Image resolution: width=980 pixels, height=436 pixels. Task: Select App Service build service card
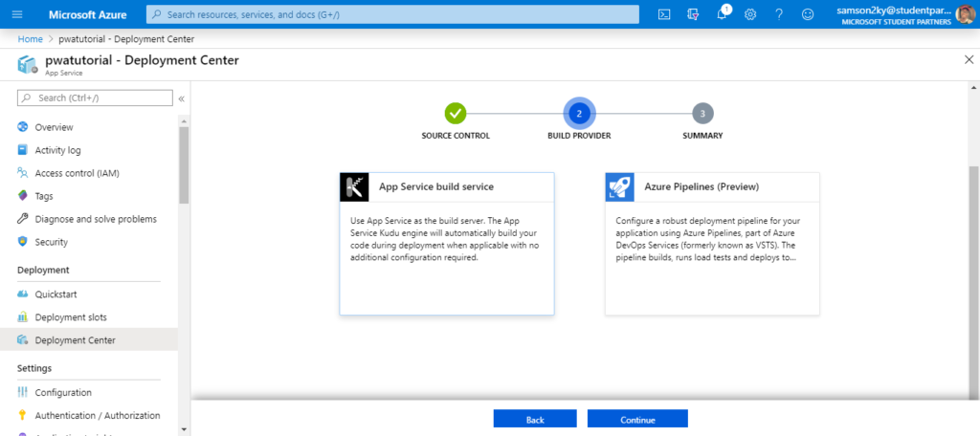point(447,244)
